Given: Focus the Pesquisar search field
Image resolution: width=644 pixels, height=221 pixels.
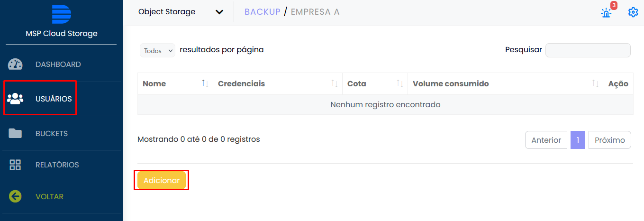Looking at the screenshot, I should pyautogui.click(x=588, y=50).
